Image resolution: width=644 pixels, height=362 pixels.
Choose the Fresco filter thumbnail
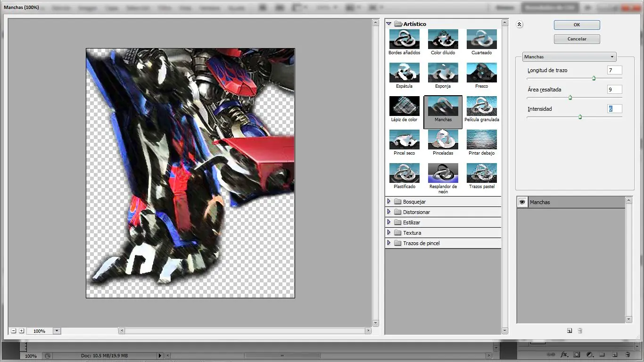click(481, 73)
